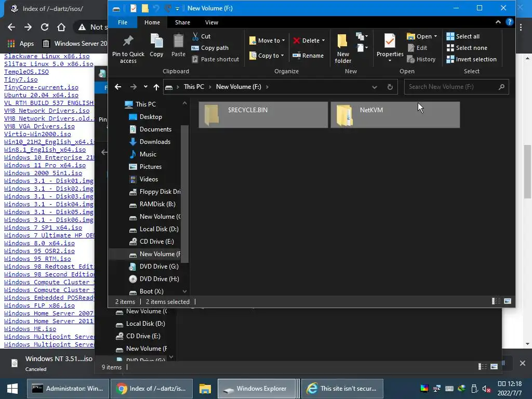
Task: Click Chrome page vertical scrollbar
Action: 527,171
